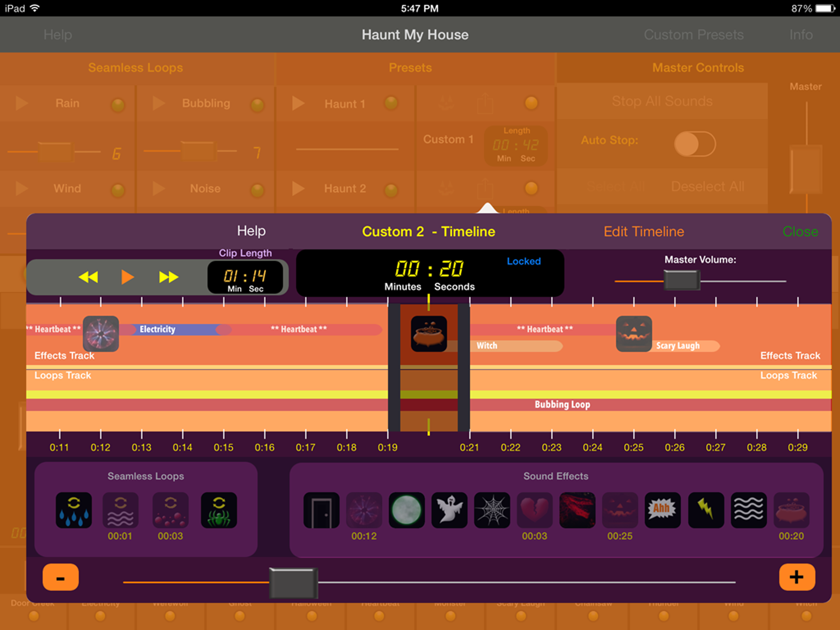Play the Bubbling seamless loop
Viewport: 840px width, 630px height.
point(158,103)
